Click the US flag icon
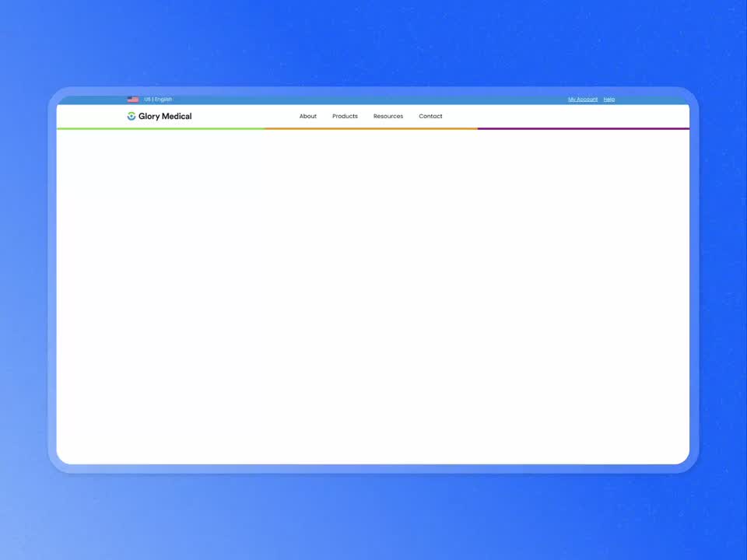Viewport: 747px width, 560px height. tap(133, 100)
